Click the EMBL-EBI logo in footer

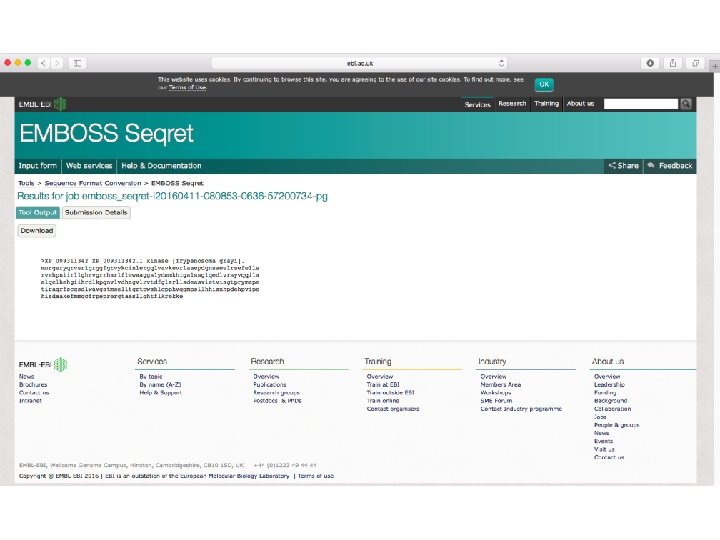click(x=43, y=365)
